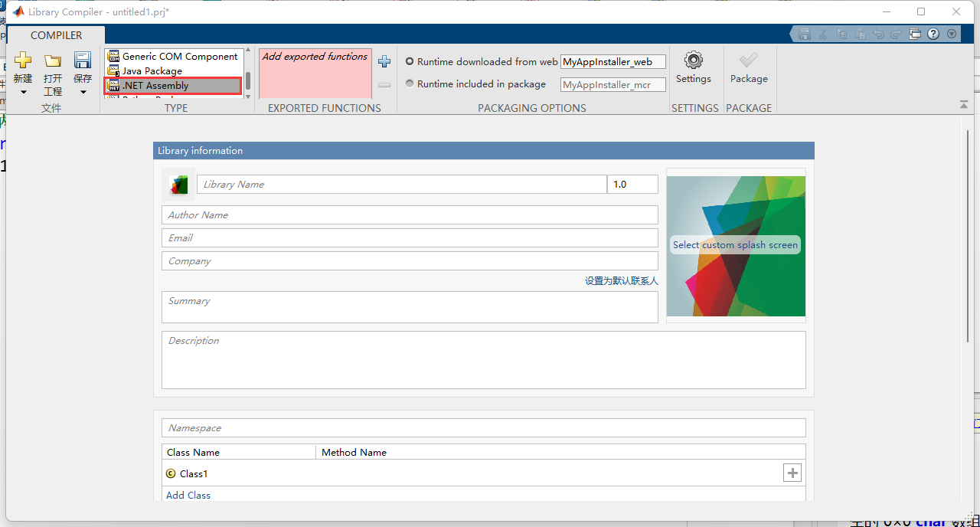980x527 pixels.
Task: Open MATLAB help with the question mark icon
Action: click(933, 34)
